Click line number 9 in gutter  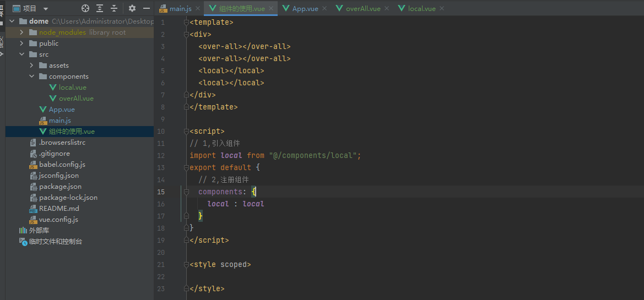click(x=163, y=119)
